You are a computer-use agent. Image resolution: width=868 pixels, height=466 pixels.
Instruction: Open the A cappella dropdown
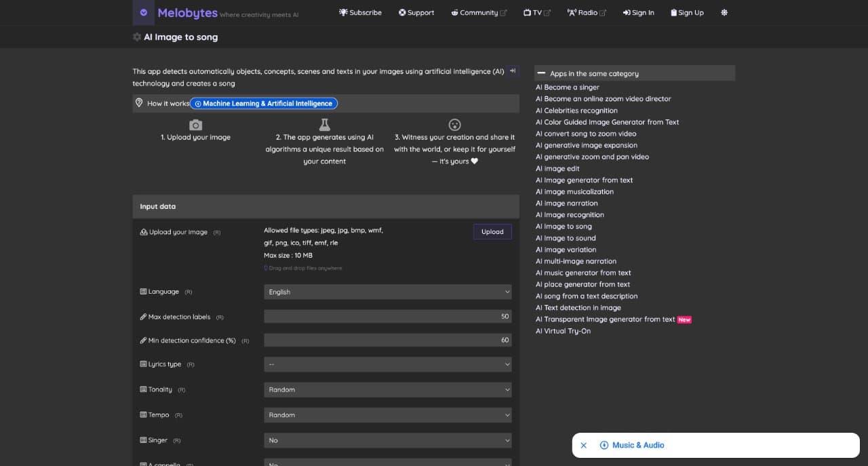(388, 463)
